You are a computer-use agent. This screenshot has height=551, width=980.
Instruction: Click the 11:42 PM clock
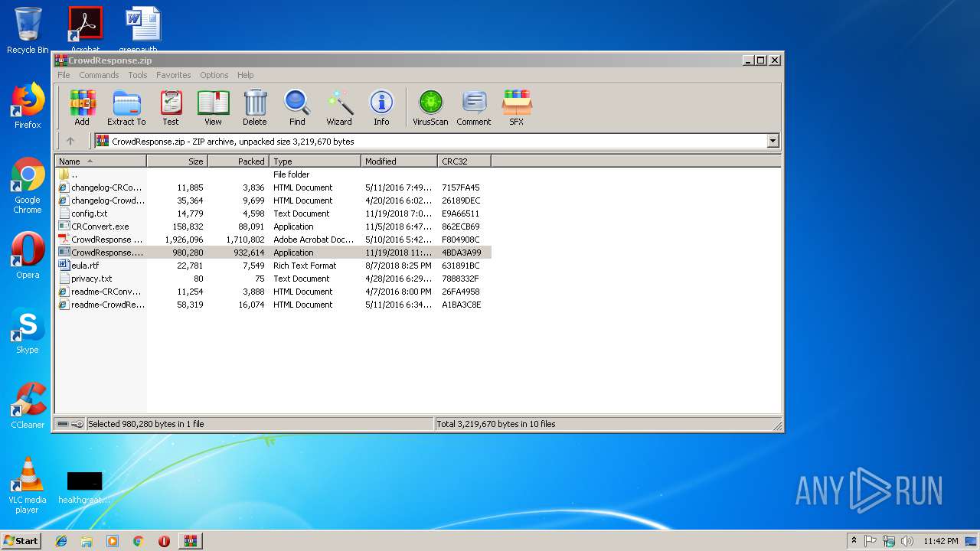pos(941,541)
